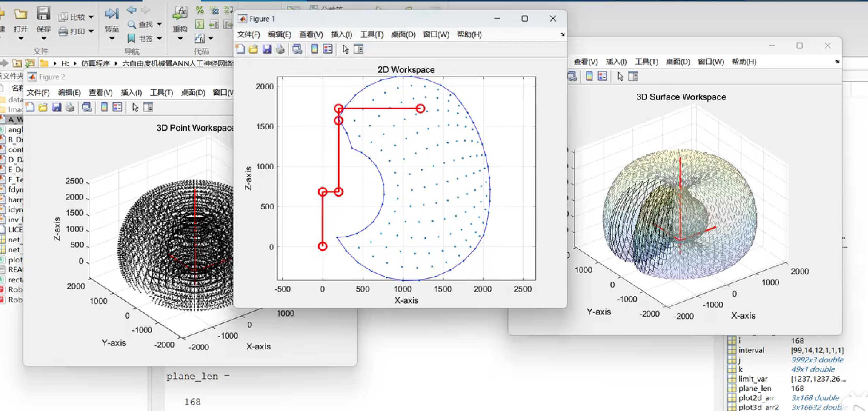Expand the Find (查找) dropdown arrow

pos(159,24)
